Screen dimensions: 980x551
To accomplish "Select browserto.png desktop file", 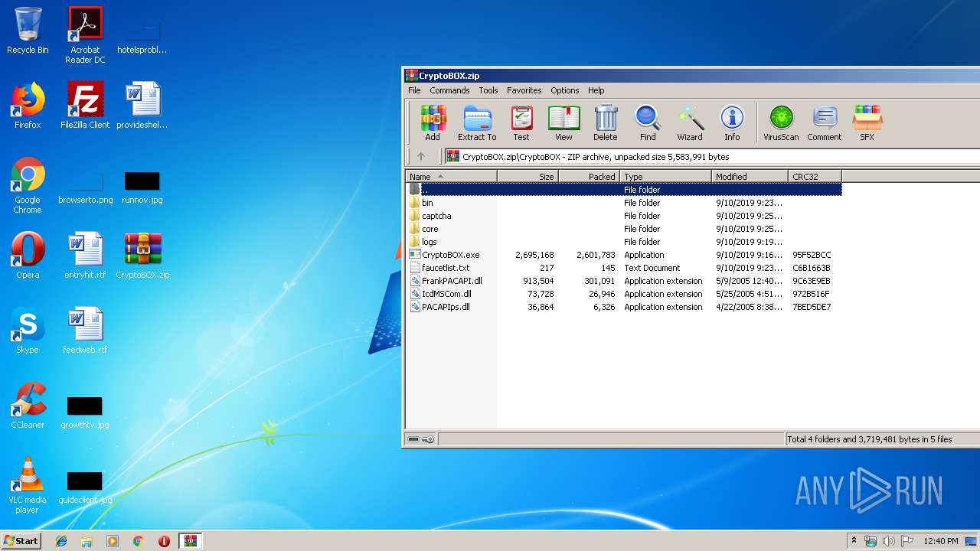I will click(x=85, y=187).
